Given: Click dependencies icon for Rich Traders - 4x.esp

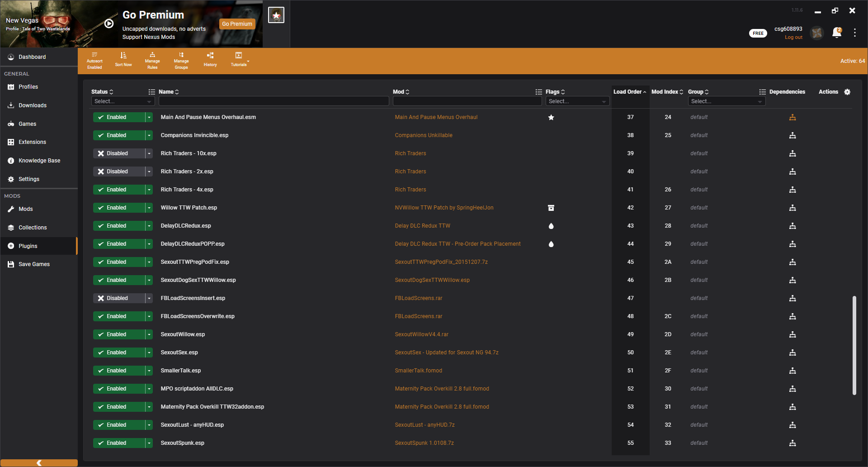Looking at the screenshot, I should pos(793,190).
